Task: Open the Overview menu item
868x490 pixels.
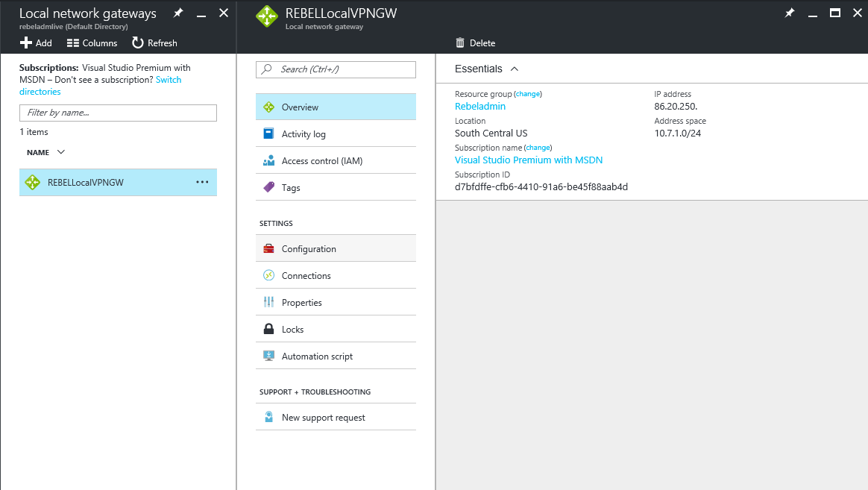Action: 336,107
